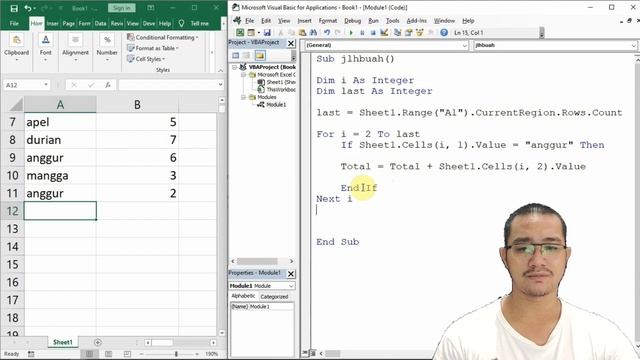Viewport: 640px width, 360px height.
Task: Open the Number group dropdown
Action: (x=107, y=60)
